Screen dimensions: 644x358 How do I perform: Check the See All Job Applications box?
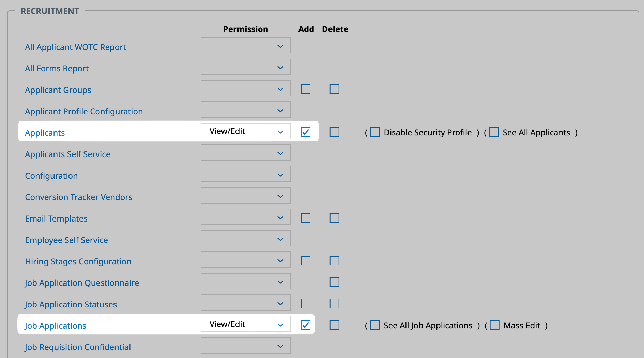tap(375, 325)
